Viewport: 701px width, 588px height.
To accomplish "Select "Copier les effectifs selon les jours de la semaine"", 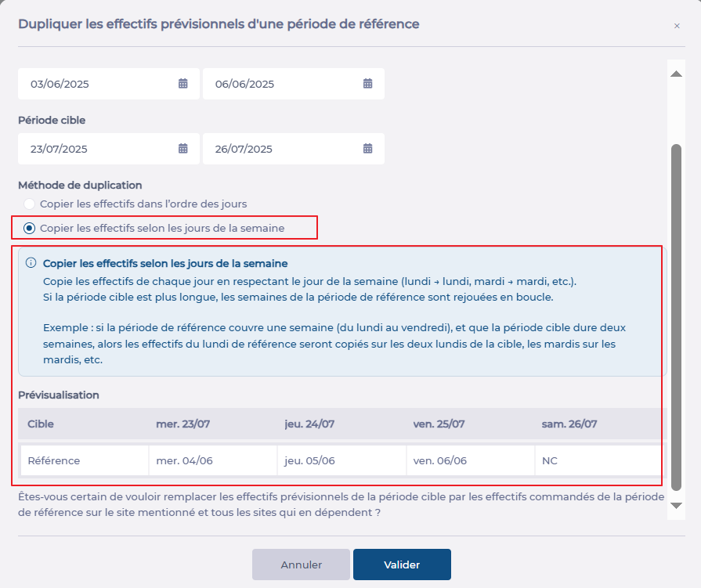I will tap(30, 229).
